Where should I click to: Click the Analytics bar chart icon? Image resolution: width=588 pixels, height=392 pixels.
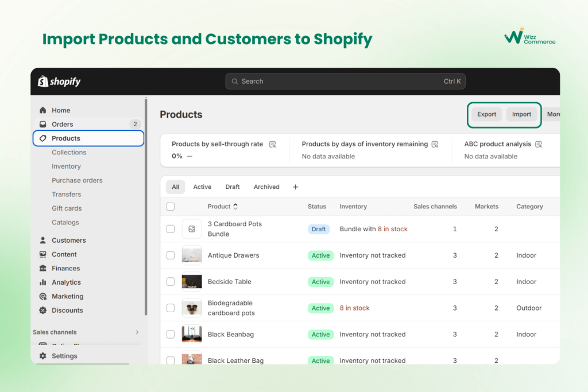[x=42, y=282]
